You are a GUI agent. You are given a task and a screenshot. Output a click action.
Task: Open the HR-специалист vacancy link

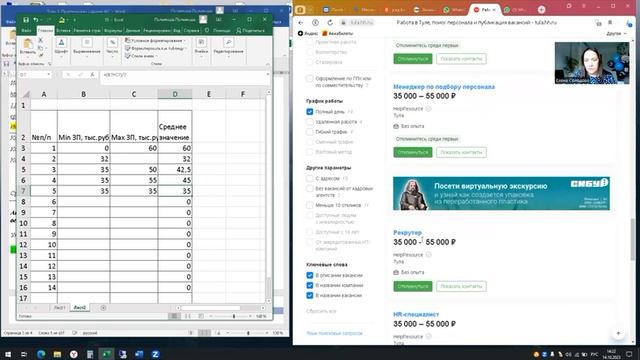416,314
